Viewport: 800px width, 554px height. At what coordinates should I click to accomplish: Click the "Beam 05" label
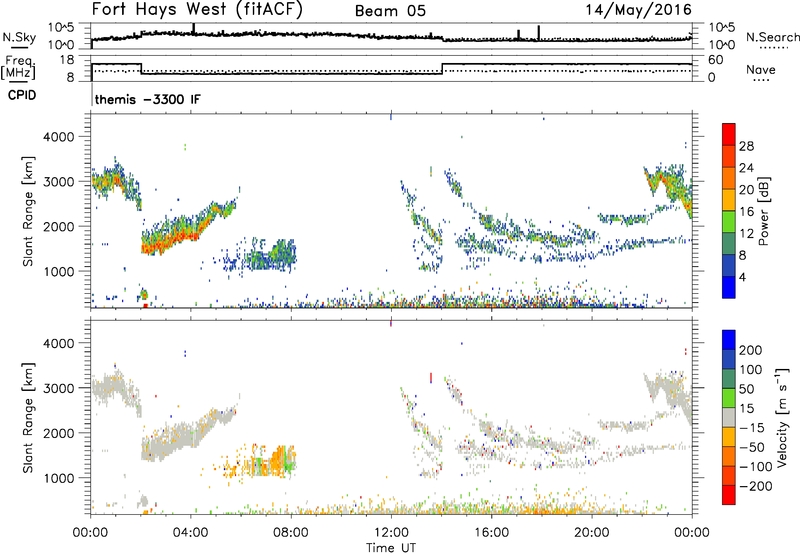point(390,11)
